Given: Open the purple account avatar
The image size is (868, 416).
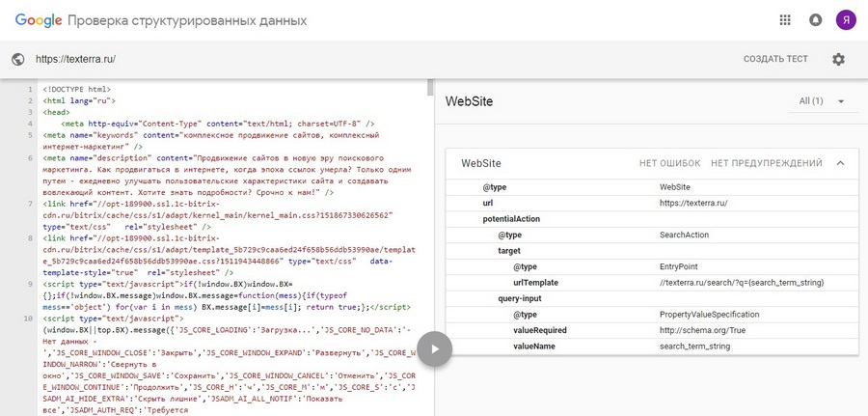Looking at the screenshot, I should (846, 20).
